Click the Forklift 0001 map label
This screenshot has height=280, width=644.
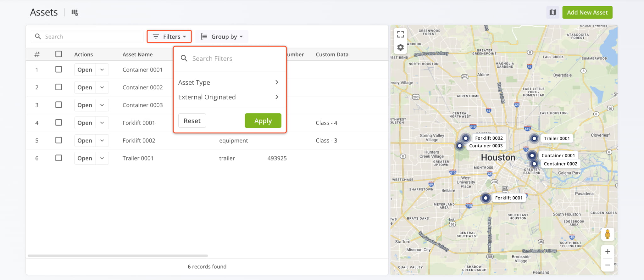pos(508,198)
